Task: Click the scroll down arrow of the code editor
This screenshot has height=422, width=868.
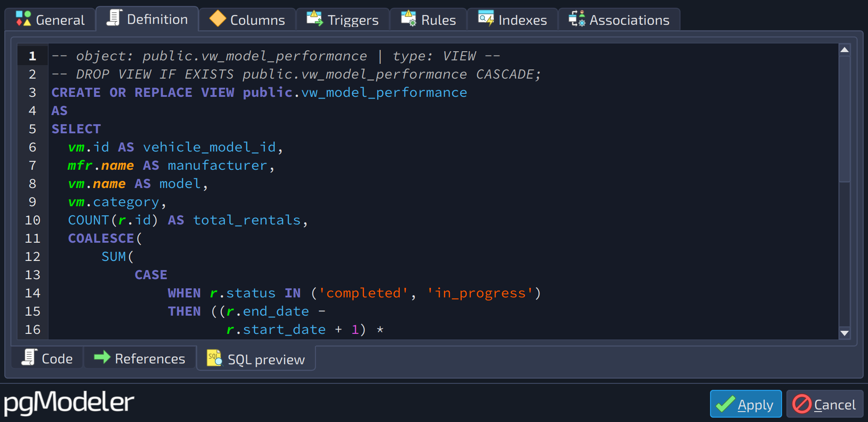Action: [x=845, y=333]
